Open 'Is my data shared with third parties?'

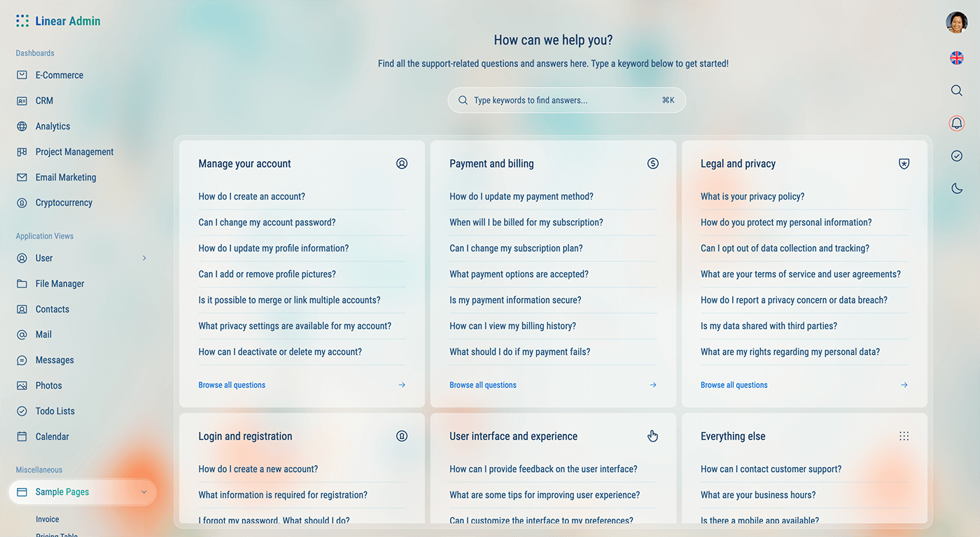click(769, 326)
